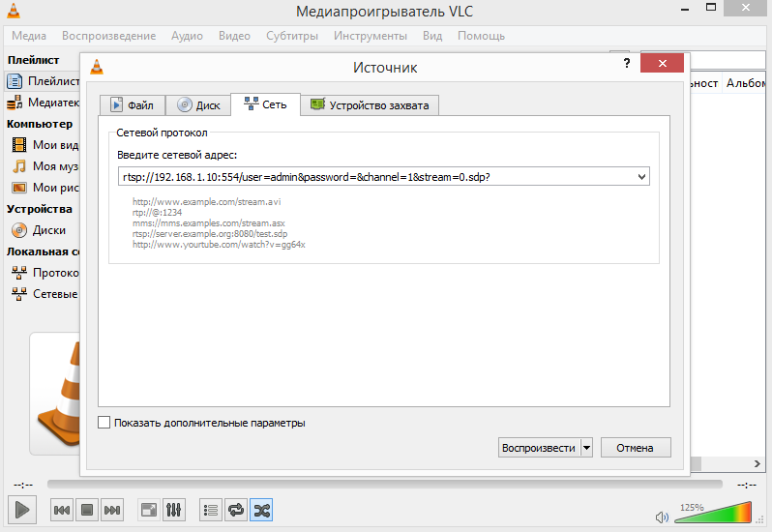The width and height of the screenshot is (772, 532).
Task: Click the Previous track button
Action: [62, 511]
